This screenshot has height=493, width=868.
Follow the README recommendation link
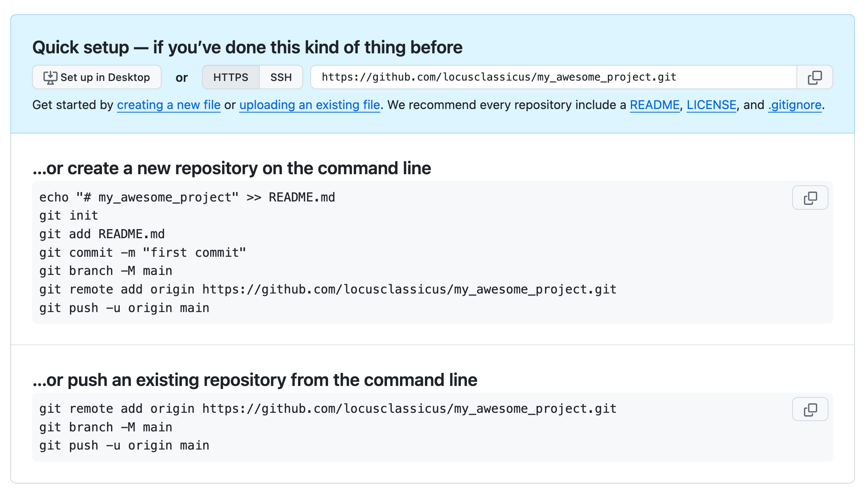[x=655, y=105]
